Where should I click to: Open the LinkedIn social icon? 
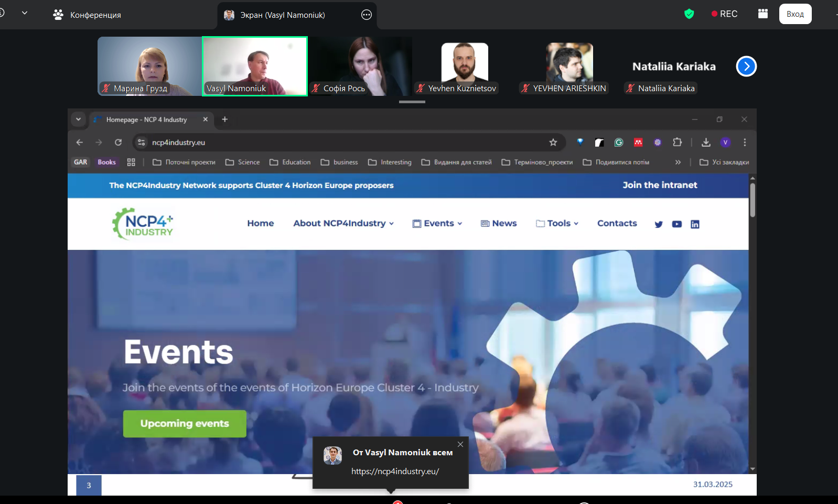[695, 224]
